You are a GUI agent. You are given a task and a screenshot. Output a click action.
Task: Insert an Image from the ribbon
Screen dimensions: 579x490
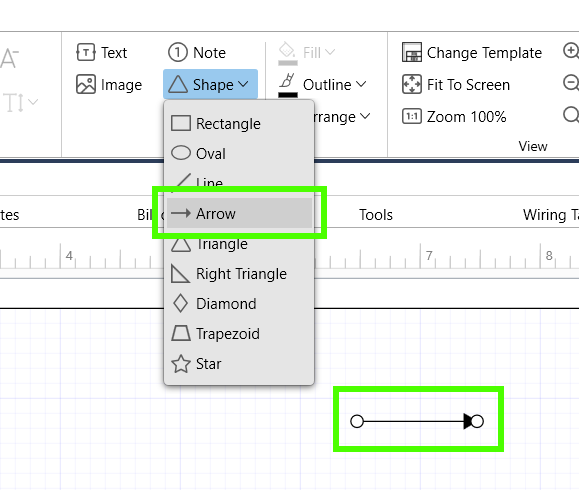(109, 85)
